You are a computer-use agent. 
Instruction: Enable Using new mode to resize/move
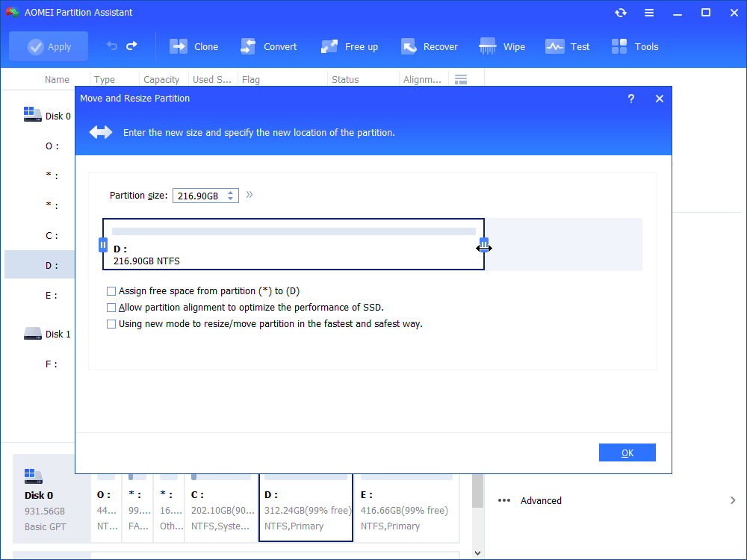pos(111,324)
